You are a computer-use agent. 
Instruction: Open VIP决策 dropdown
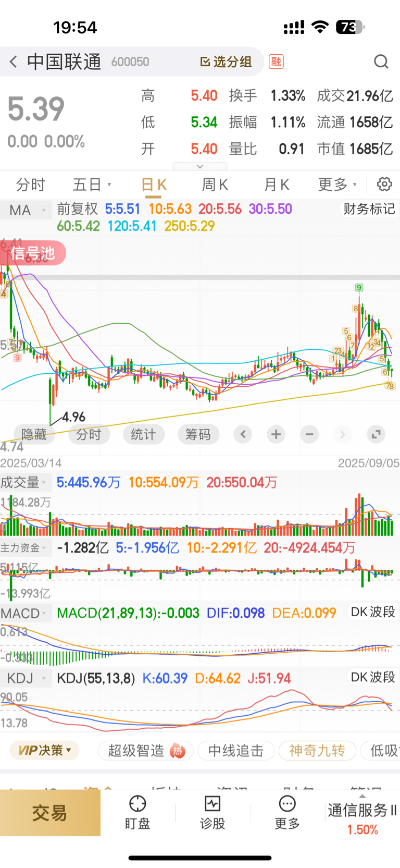click(45, 750)
